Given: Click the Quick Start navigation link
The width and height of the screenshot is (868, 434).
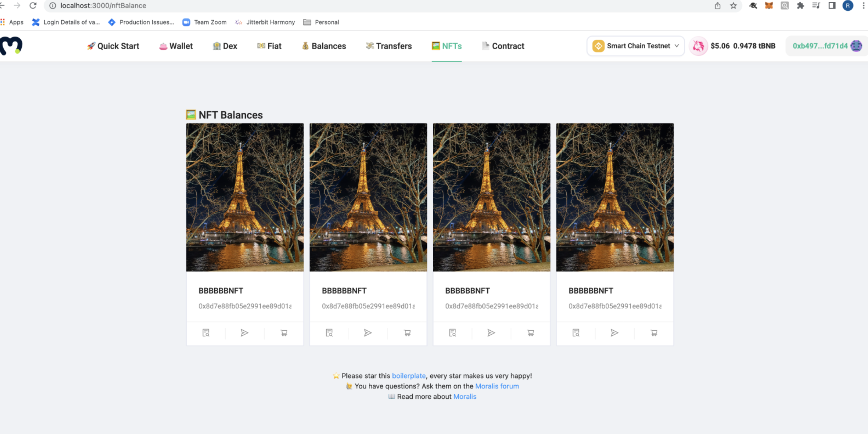Looking at the screenshot, I should point(113,46).
